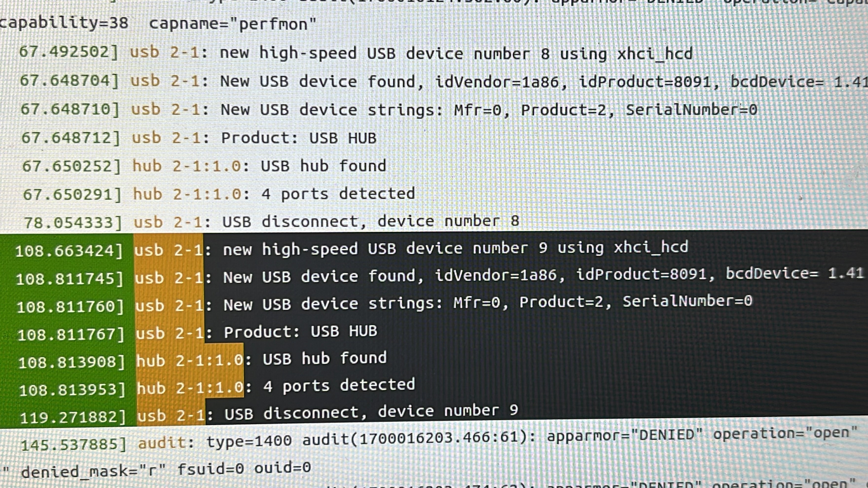Click "Product: USB HUB" on the 67.648712 line
This screenshot has width=868, height=488.
pyautogui.click(x=299, y=138)
